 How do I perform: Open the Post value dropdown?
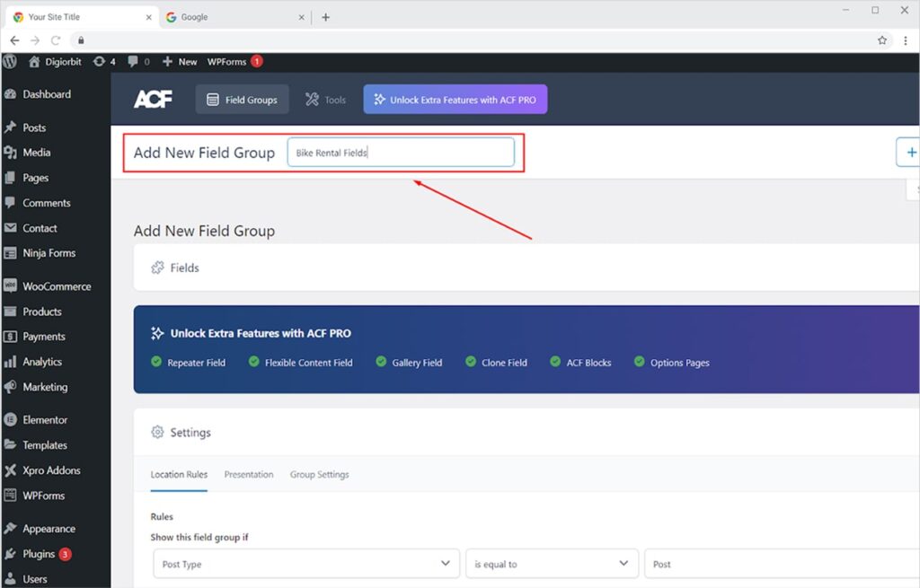coord(783,564)
